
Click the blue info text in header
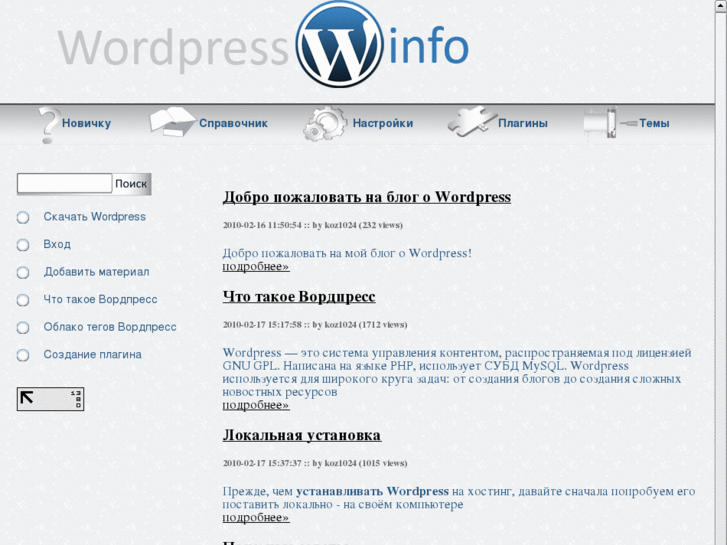[x=428, y=45]
